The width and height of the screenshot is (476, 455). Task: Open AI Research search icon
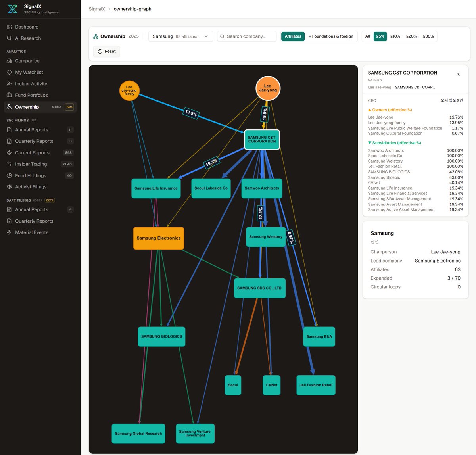[9, 38]
